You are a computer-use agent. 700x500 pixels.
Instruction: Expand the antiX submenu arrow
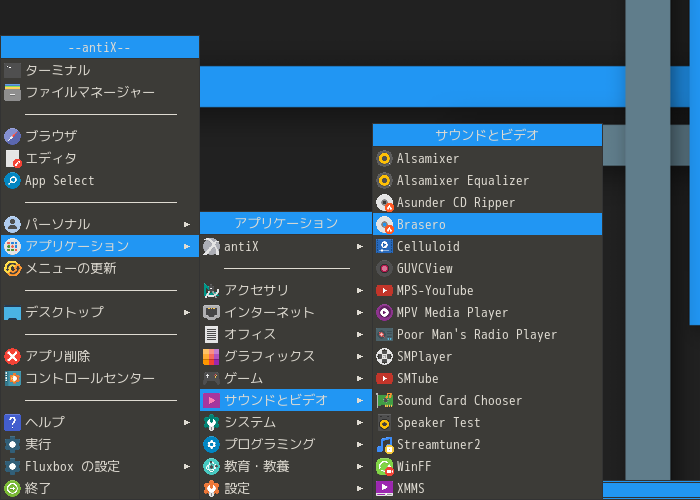[360, 246]
